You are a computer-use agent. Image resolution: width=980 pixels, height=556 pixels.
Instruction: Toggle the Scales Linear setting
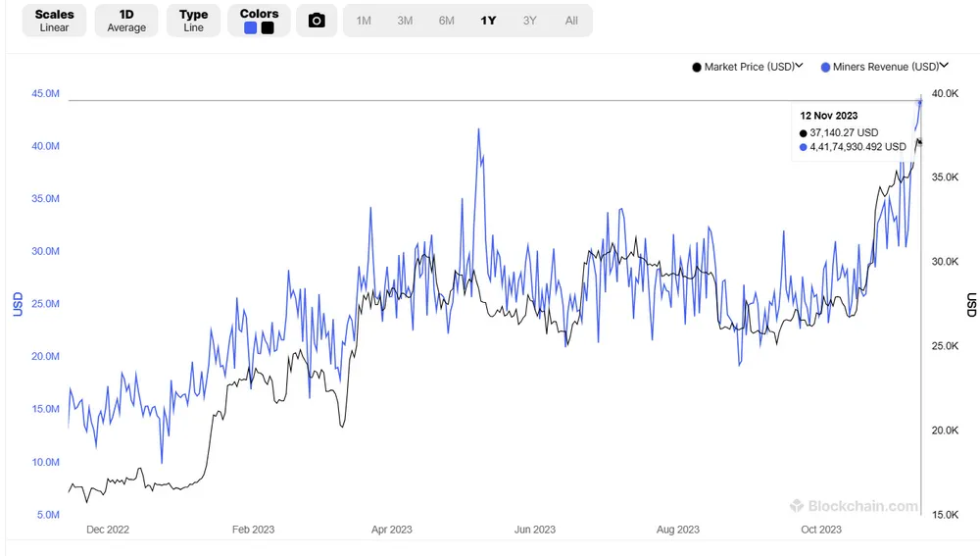point(55,21)
